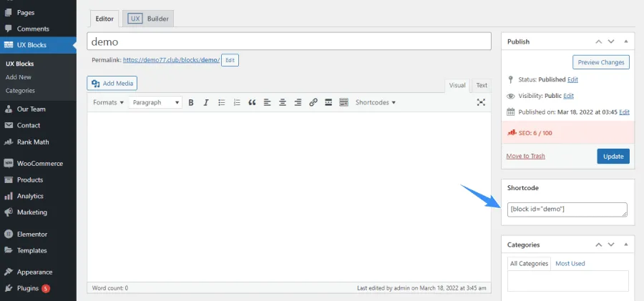Collapse the Categories panel toggle
The image size is (644, 301).
pyautogui.click(x=626, y=245)
